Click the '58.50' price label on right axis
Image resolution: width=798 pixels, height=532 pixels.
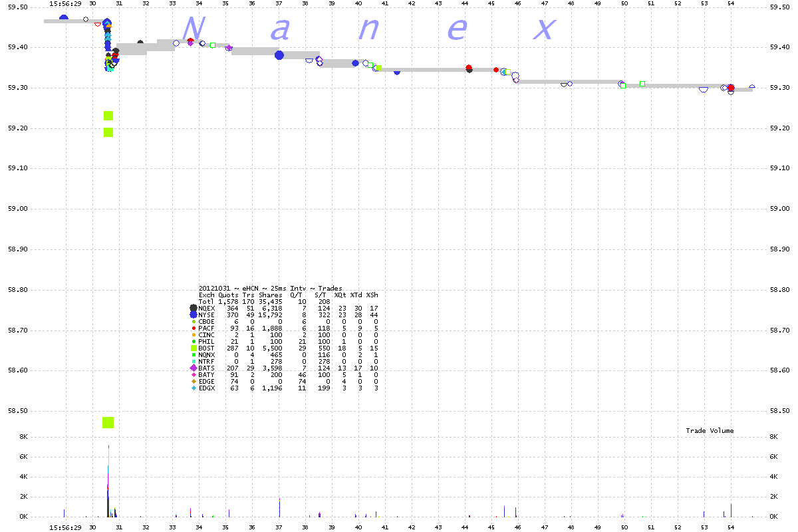779,411
